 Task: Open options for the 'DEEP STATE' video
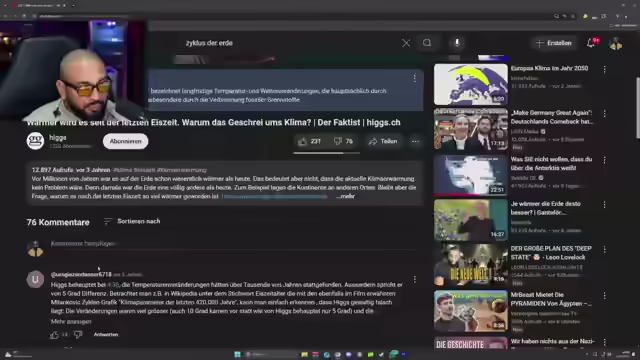coord(604,249)
